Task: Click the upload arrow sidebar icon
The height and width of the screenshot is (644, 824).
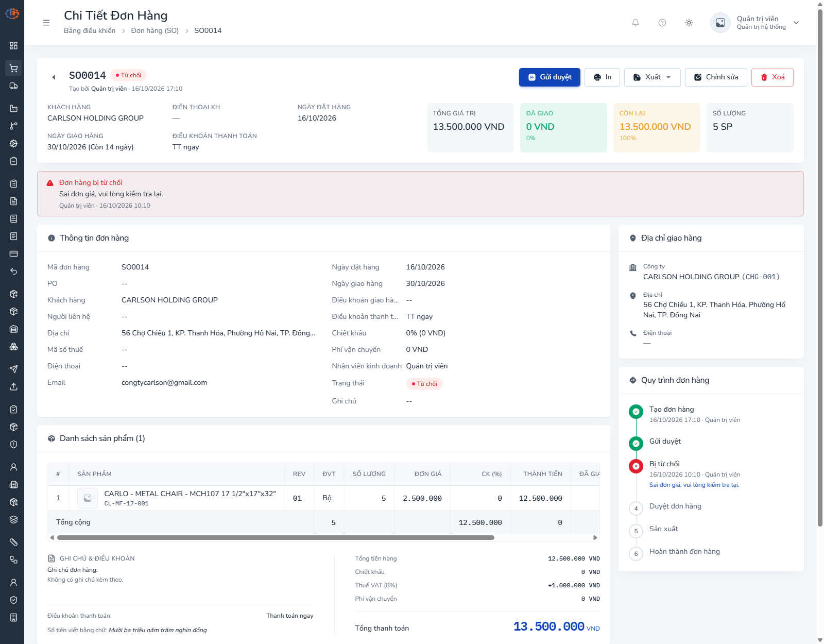Action: click(13, 386)
